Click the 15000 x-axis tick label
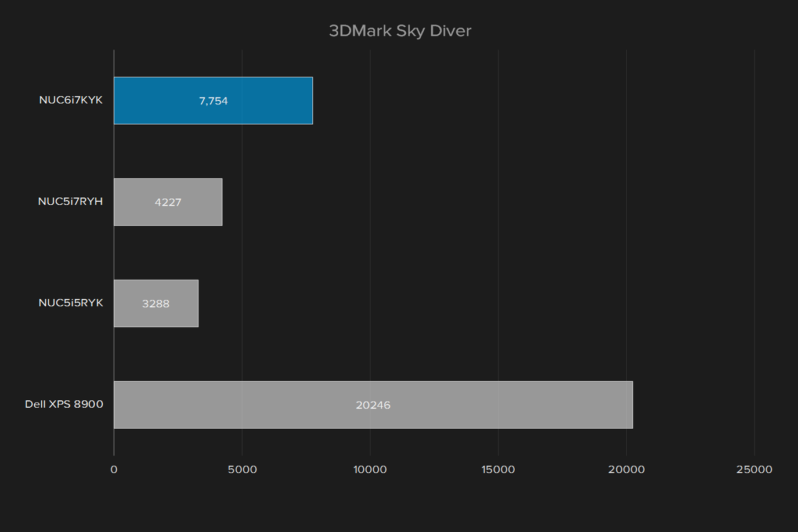 [498, 469]
